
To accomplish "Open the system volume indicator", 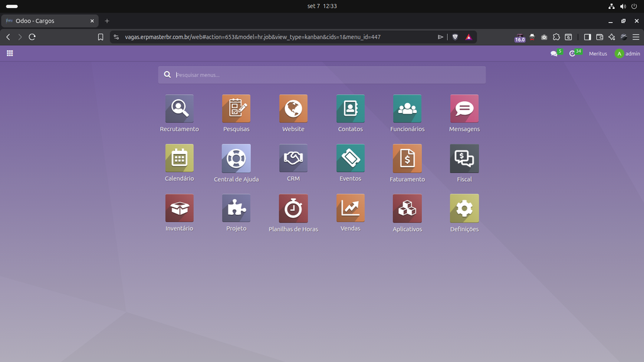I will pyautogui.click(x=623, y=6).
